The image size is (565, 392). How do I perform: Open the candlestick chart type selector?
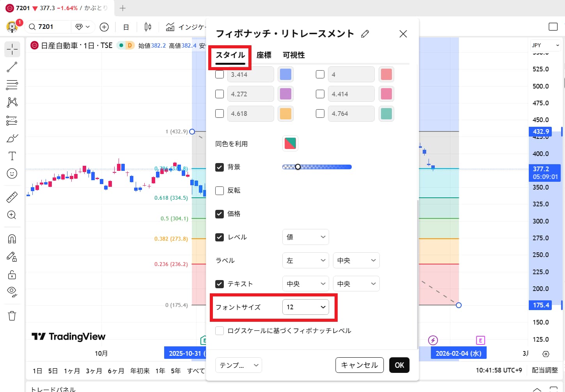(x=147, y=27)
